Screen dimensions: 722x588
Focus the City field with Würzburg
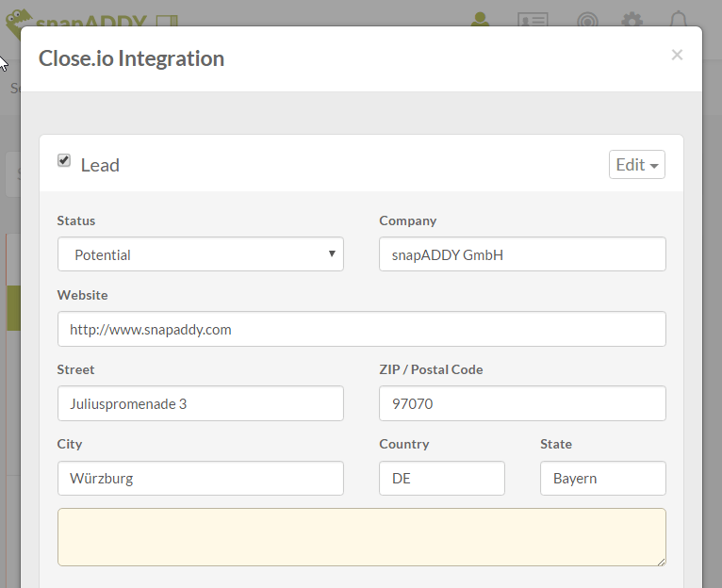(200, 478)
